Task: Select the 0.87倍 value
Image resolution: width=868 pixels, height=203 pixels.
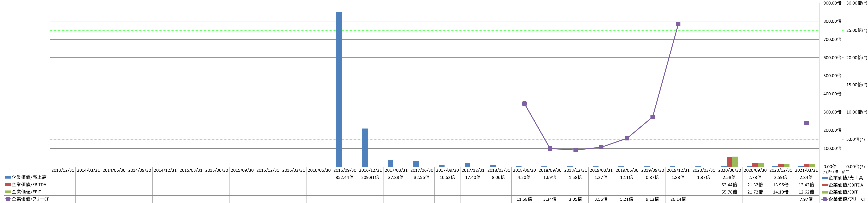Action: coord(652,177)
